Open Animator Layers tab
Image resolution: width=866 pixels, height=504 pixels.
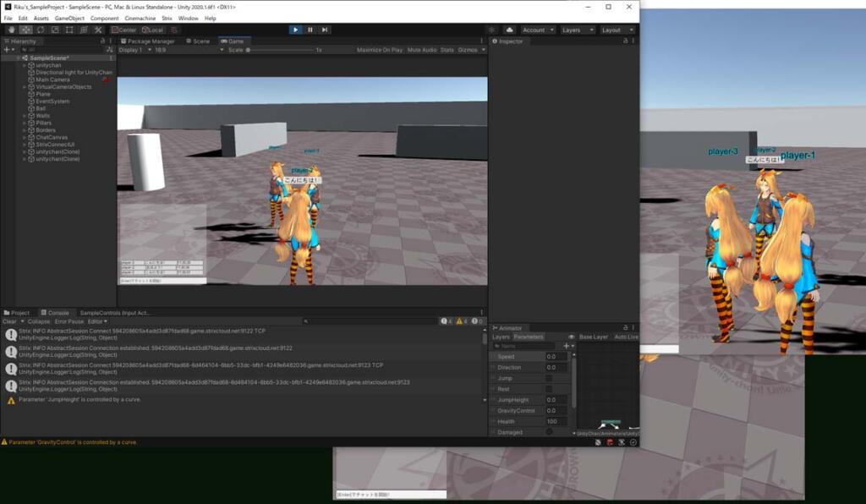click(501, 337)
